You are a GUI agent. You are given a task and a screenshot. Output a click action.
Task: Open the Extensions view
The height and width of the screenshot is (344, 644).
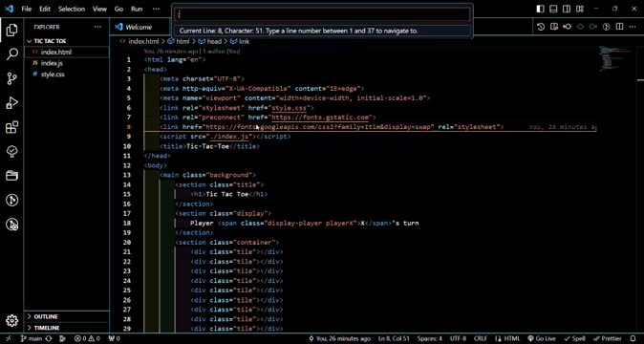coord(11,127)
